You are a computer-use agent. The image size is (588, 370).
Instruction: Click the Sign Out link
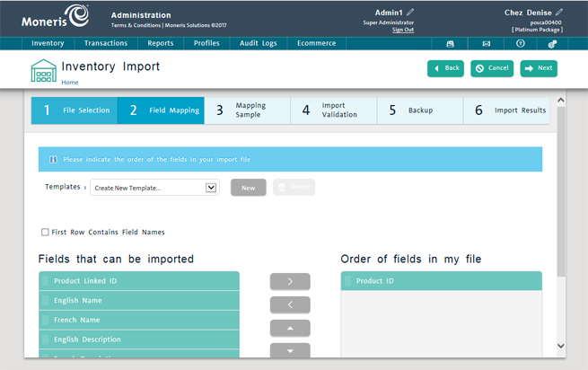coord(403,30)
